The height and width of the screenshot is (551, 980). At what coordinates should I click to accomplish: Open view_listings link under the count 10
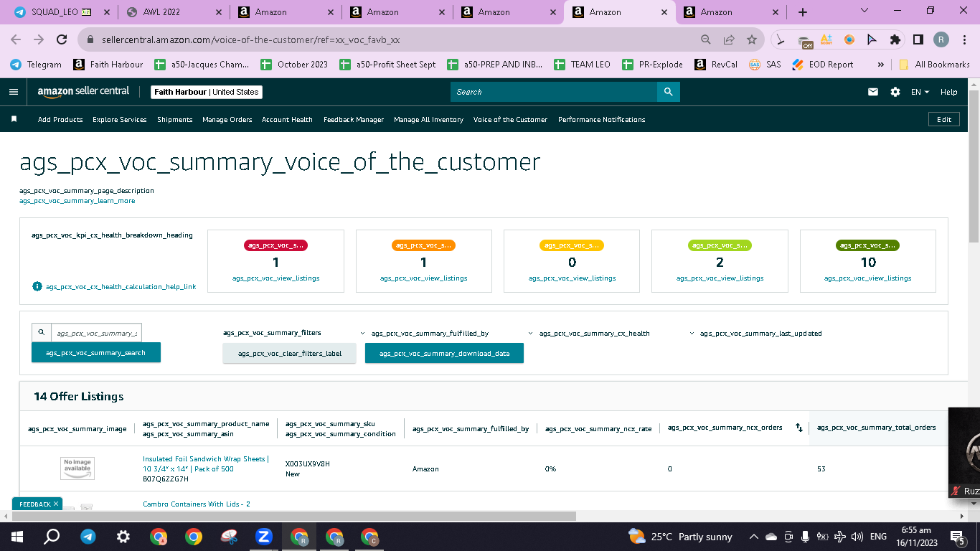coord(868,278)
